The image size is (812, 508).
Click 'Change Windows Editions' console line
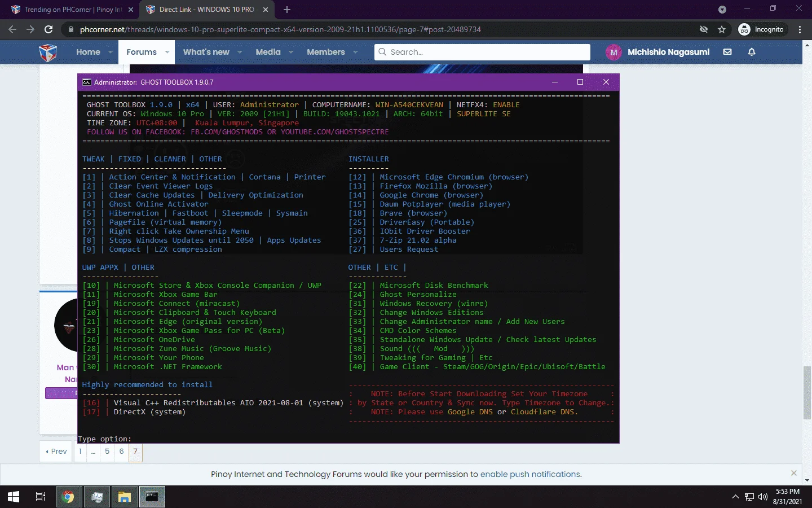[x=431, y=313]
